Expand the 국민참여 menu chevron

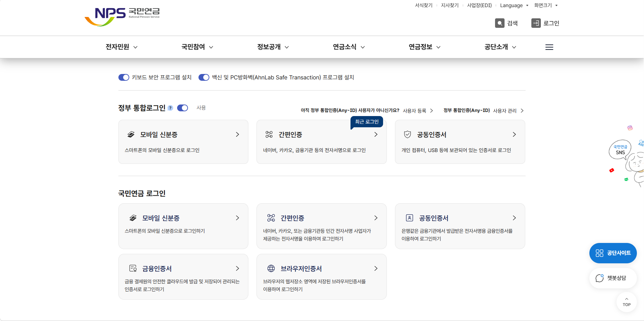point(211,47)
